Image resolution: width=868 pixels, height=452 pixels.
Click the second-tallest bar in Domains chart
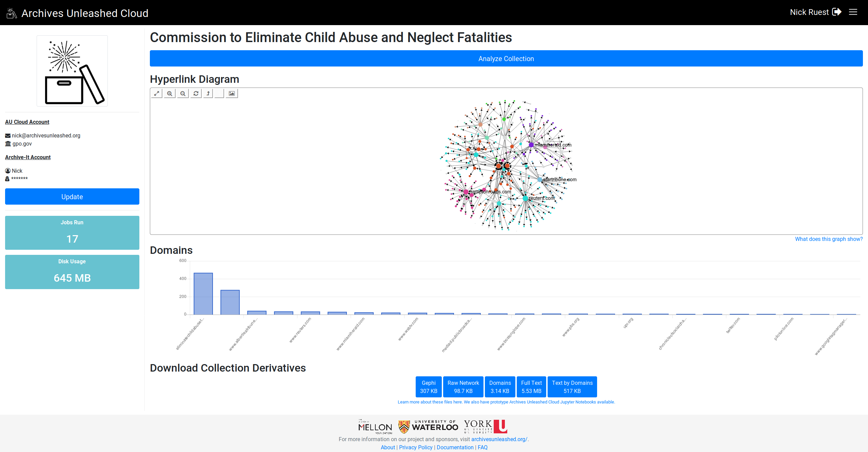[230, 302]
